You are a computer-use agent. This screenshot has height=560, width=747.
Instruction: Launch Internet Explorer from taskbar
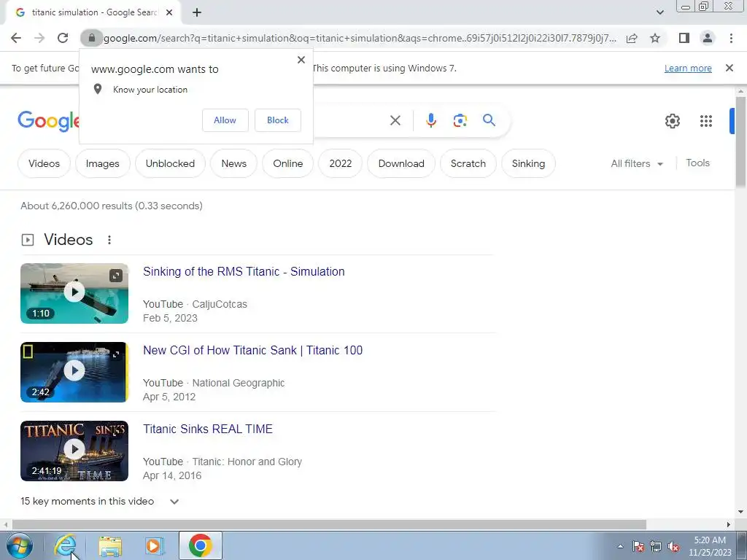65,545
